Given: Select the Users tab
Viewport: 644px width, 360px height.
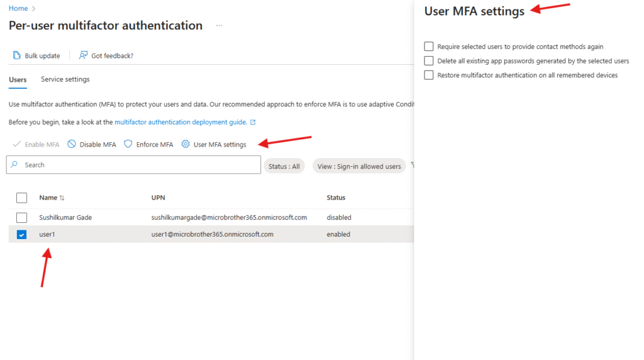Looking at the screenshot, I should [18, 79].
